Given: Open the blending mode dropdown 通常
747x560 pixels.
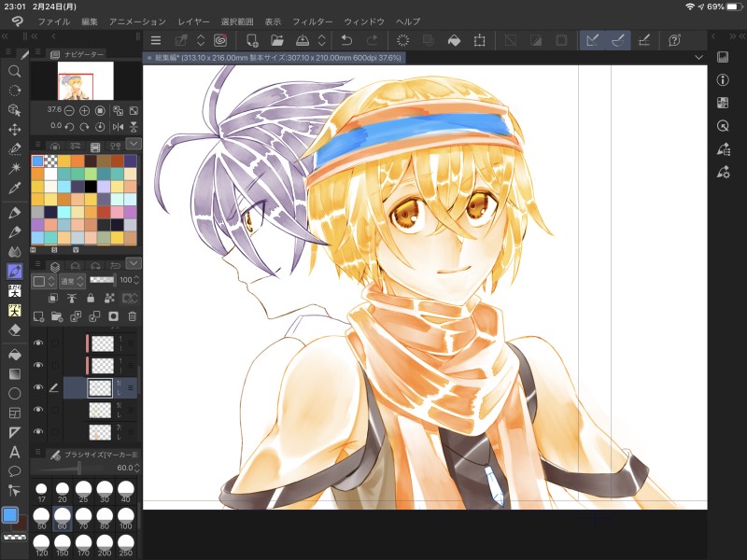Looking at the screenshot, I should point(72,281).
